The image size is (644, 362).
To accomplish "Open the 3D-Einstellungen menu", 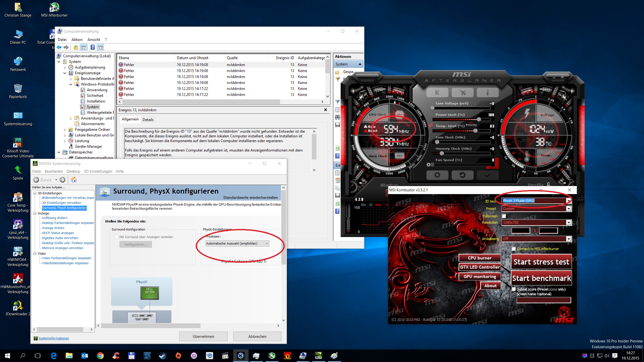I will 98,171.
